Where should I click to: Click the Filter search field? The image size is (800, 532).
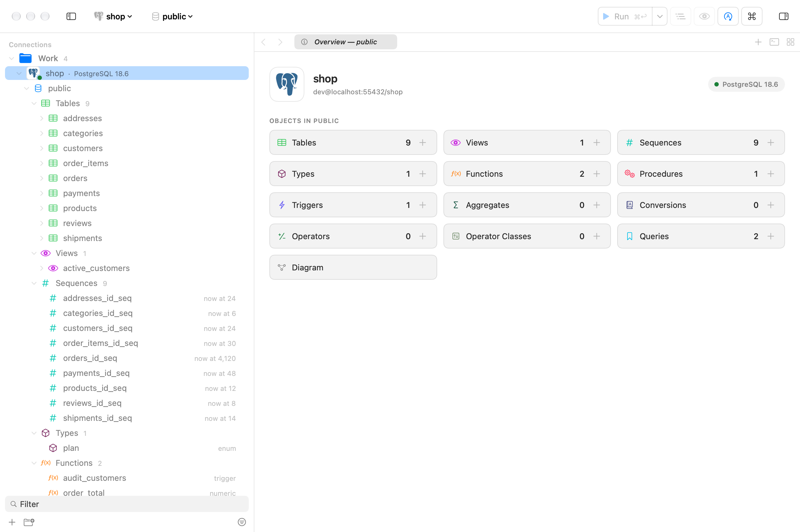(x=127, y=504)
